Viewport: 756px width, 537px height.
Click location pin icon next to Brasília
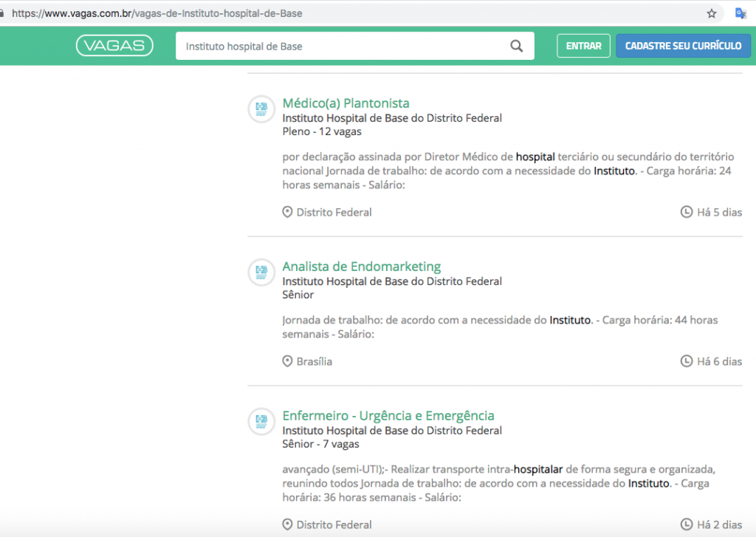coord(287,361)
